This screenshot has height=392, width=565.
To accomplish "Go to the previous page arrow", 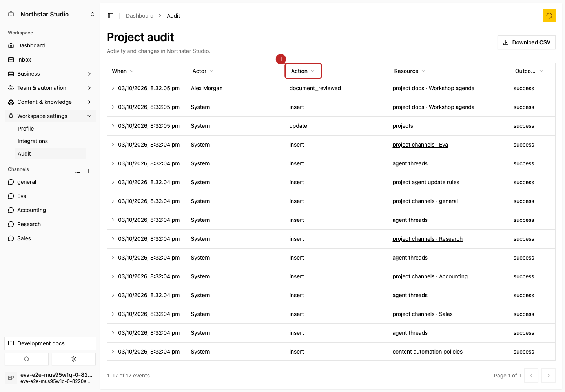I will tap(531, 376).
